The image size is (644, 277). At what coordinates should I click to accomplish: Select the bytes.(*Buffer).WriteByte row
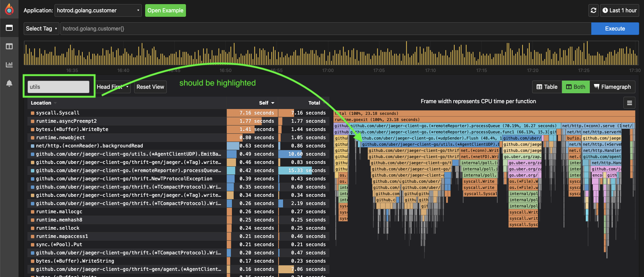click(x=178, y=129)
